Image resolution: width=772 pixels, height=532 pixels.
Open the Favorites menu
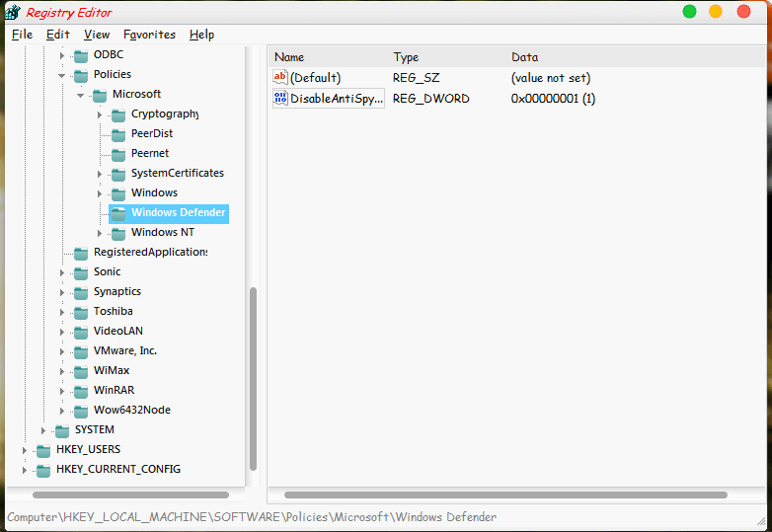149,35
